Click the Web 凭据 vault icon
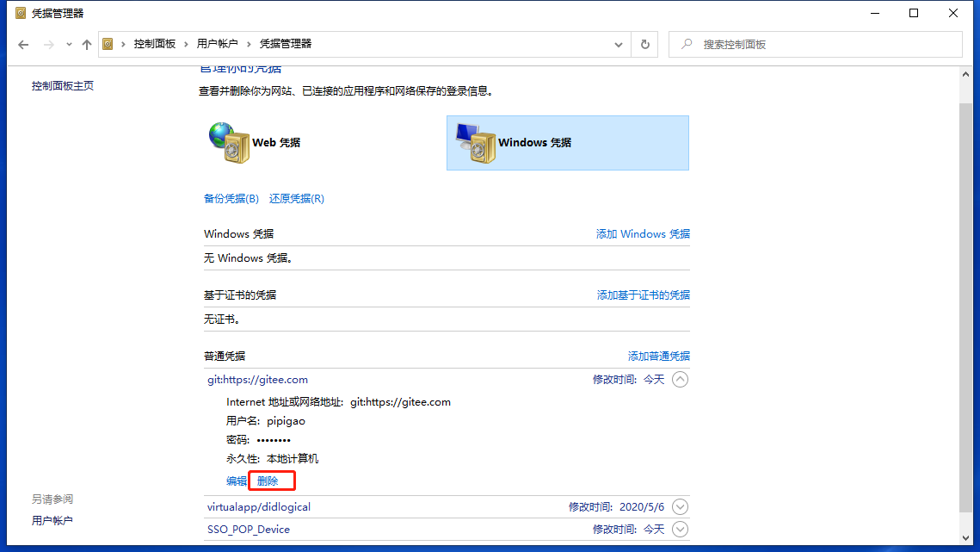This screenshot has height=552, width=980. coord(231,141)
